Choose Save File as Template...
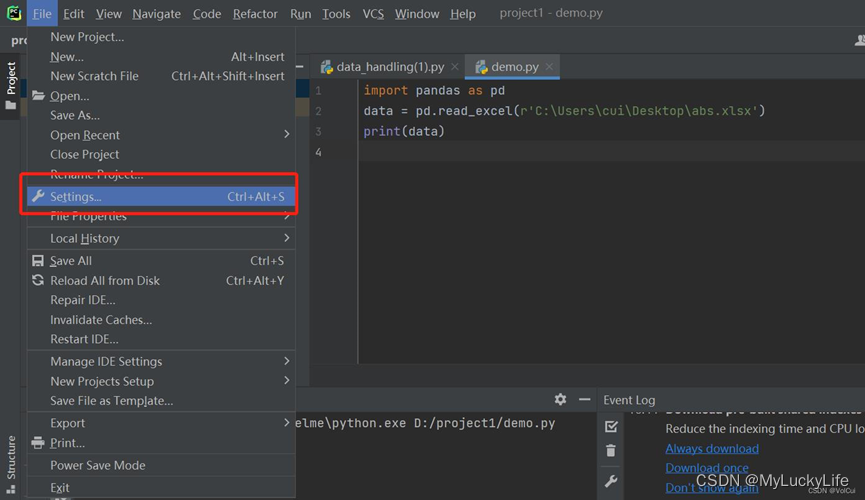 (161, 401)
